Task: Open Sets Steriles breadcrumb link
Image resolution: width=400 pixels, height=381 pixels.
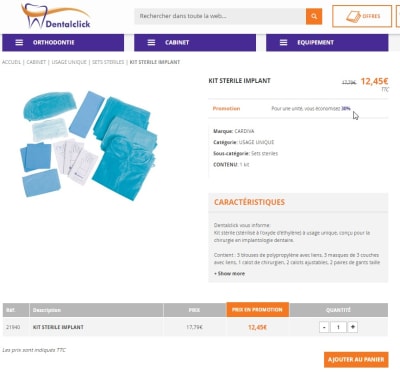Action: point(108,62)
